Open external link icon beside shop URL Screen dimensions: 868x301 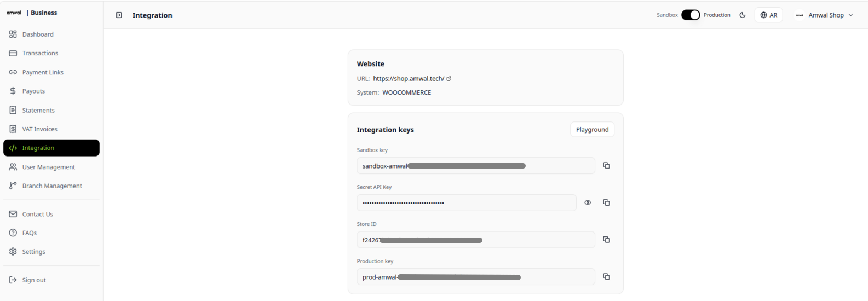[449, 78]
